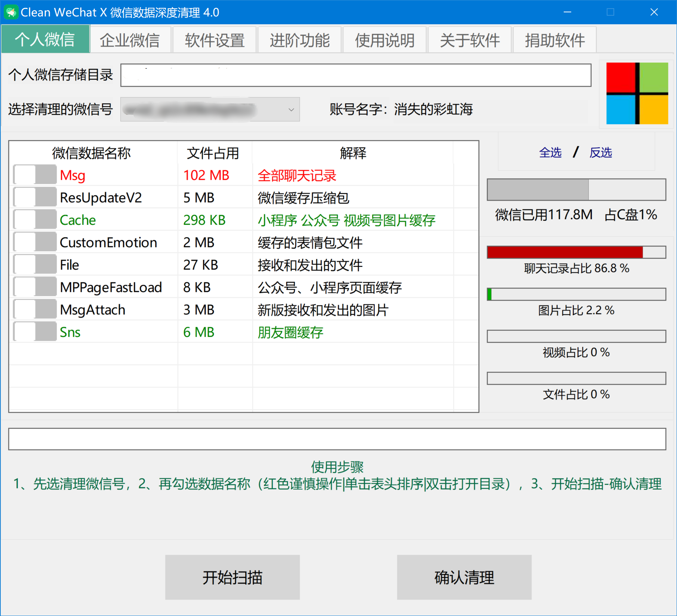Click the 全选 link
Image resolution: width=677 pixels, height=616 pixels.
[x=550, y=152]
